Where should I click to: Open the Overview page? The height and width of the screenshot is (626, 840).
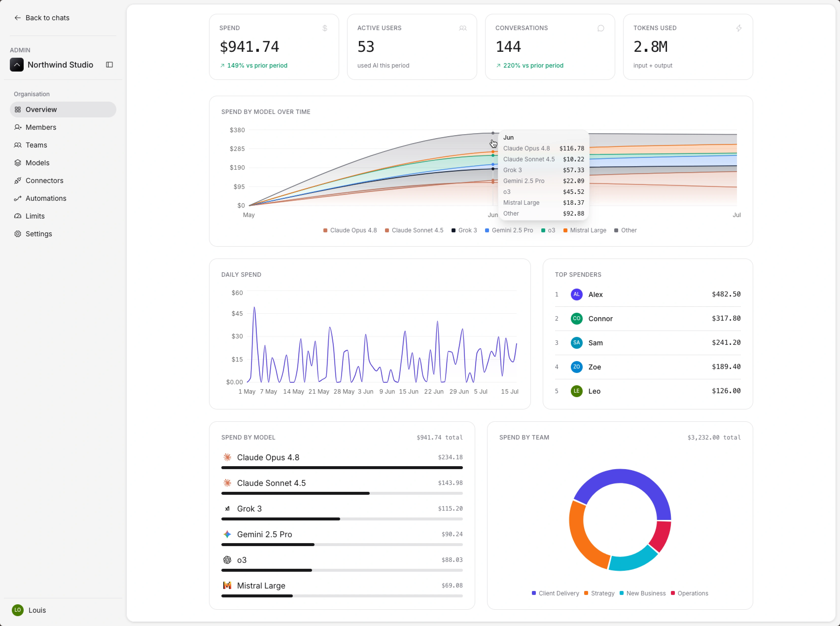point(63,110)
